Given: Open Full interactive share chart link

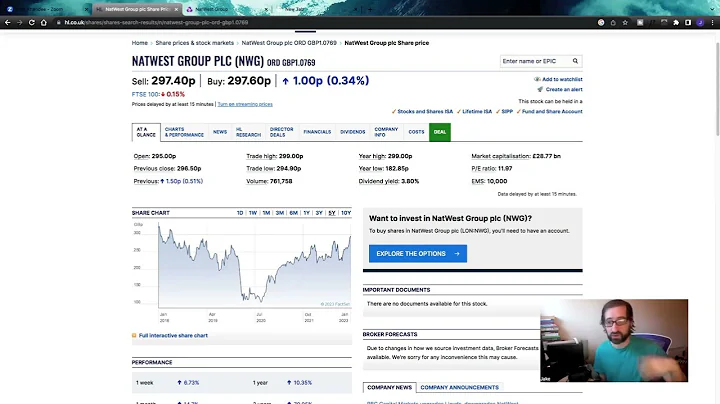Looking at the screenshot, I should point(173,336).
